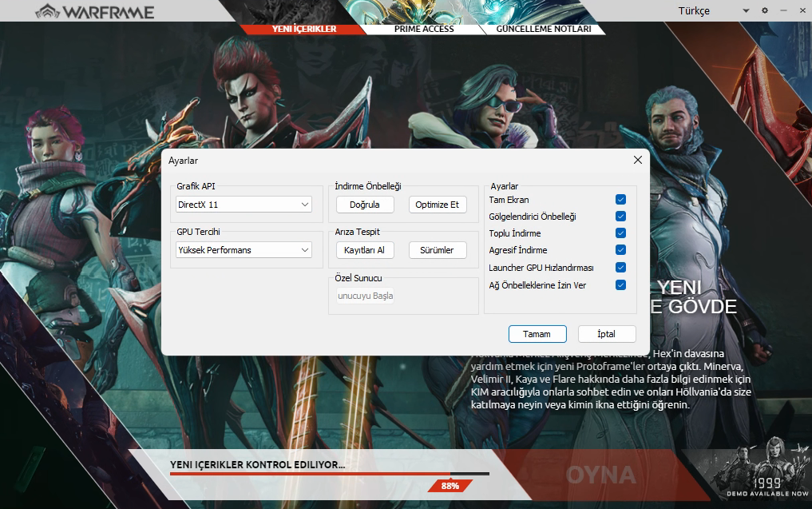Open GÜNCELLEME NOTLARI tab

click(543, 29)
